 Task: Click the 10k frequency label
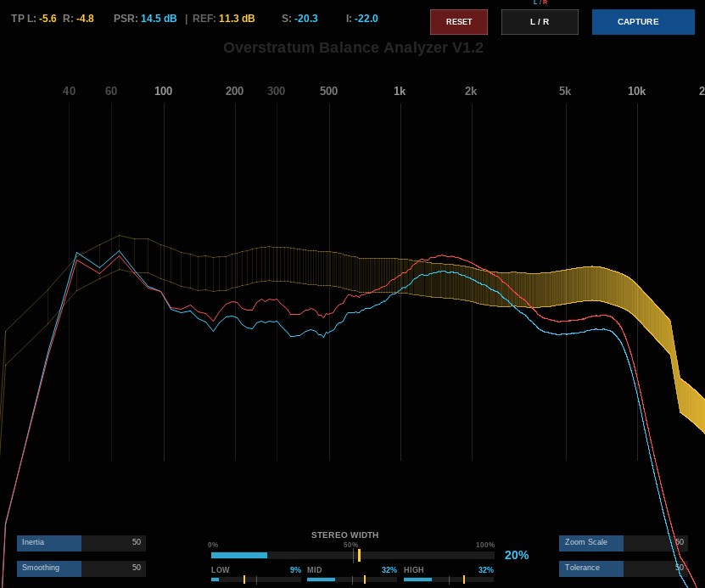(x=636, y=92)
